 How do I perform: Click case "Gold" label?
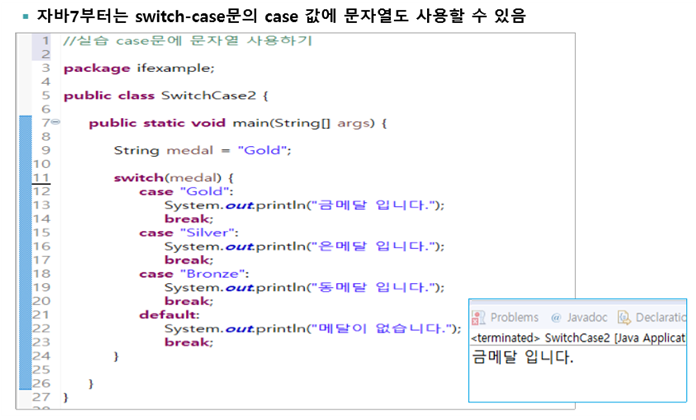point(186,191)
